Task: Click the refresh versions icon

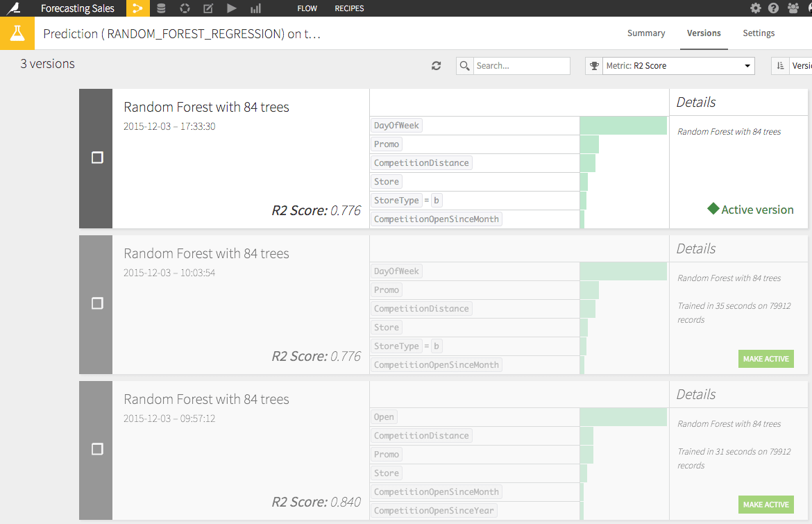Action: [436, 66]
